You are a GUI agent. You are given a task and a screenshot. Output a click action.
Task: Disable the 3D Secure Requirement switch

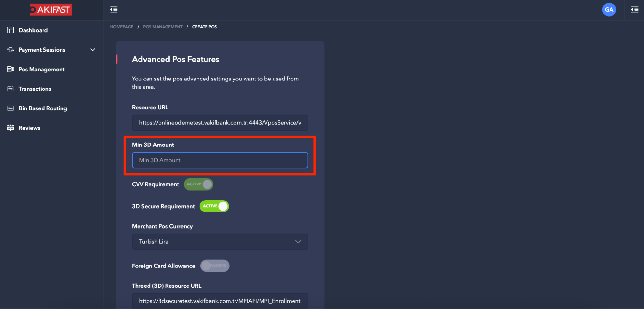(x=214, y=206)
